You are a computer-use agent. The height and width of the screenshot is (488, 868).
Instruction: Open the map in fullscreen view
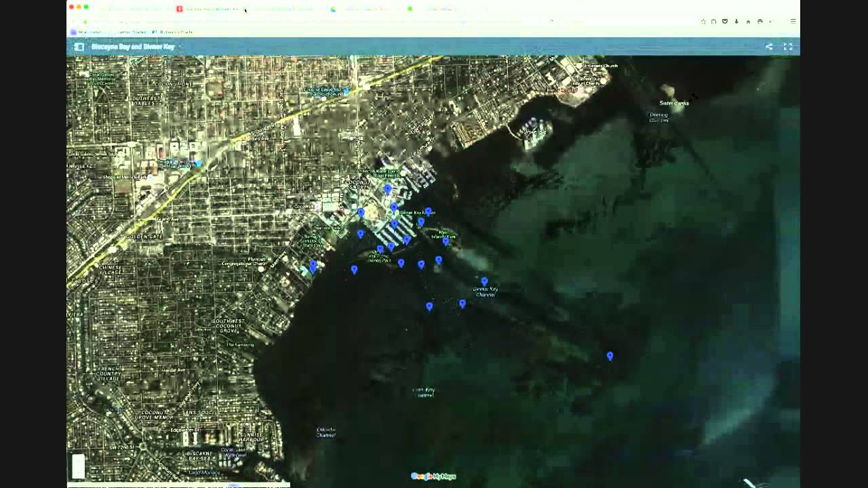point(788,47)
